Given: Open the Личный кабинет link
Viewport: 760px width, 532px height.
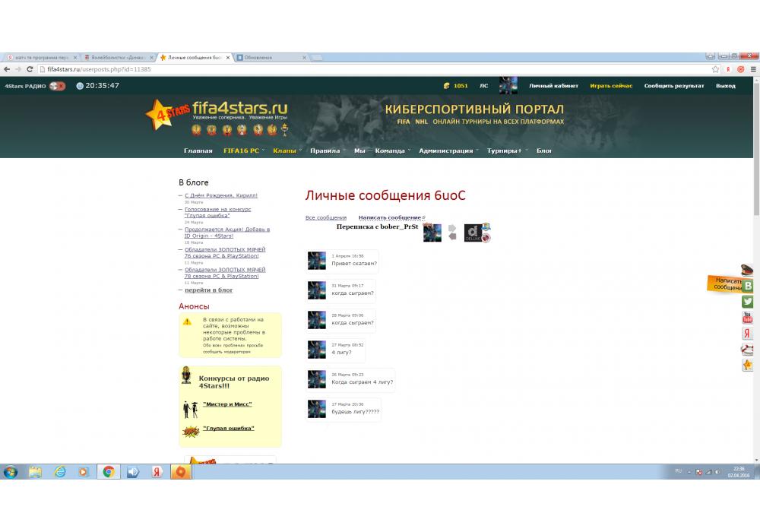Looking at the screenshot, I should click(553, 86).
